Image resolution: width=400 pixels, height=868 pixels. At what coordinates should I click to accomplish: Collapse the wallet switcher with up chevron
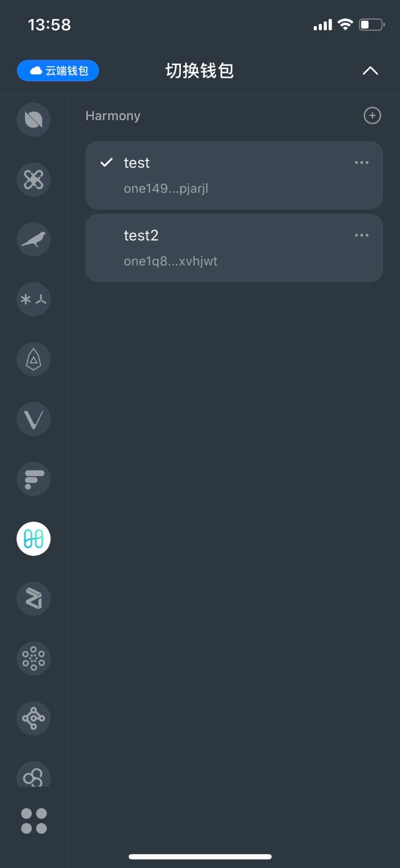[370, 71]
